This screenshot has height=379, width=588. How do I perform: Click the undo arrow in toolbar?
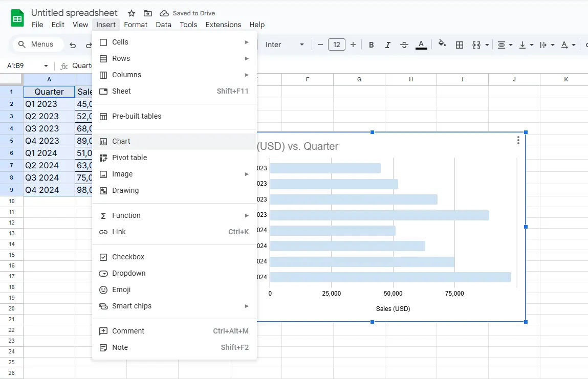tap(73, 45)
